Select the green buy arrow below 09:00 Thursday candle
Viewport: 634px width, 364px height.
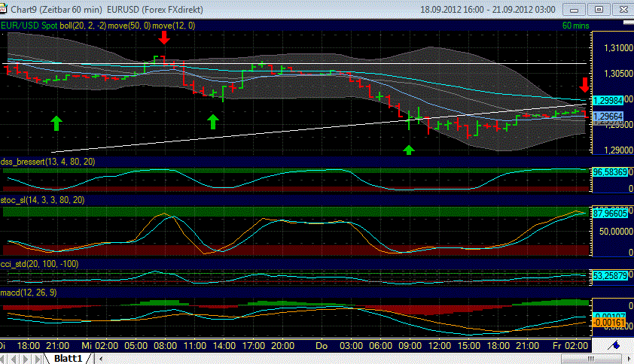coord(409,150)
